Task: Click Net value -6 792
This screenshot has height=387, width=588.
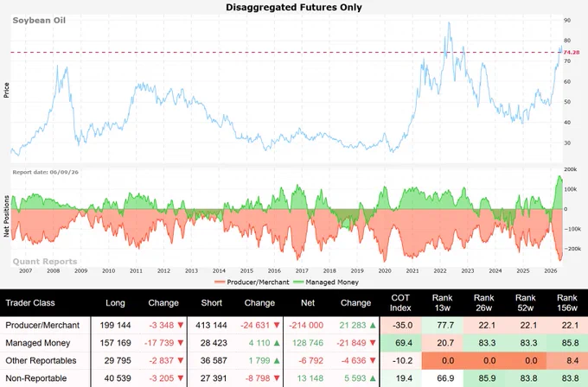Action: point(311,360)
